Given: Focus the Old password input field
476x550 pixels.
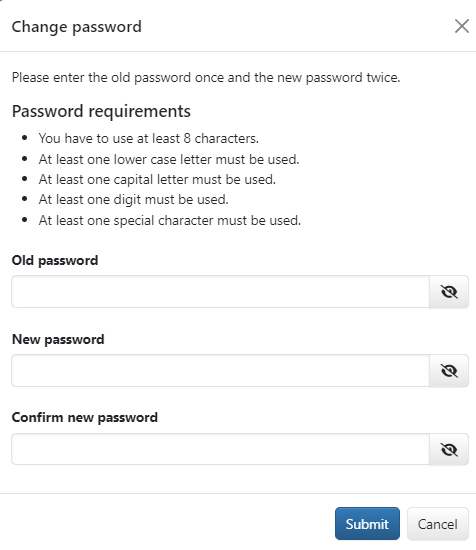Looking at the screenshot, I should click(x=221, y=291).
